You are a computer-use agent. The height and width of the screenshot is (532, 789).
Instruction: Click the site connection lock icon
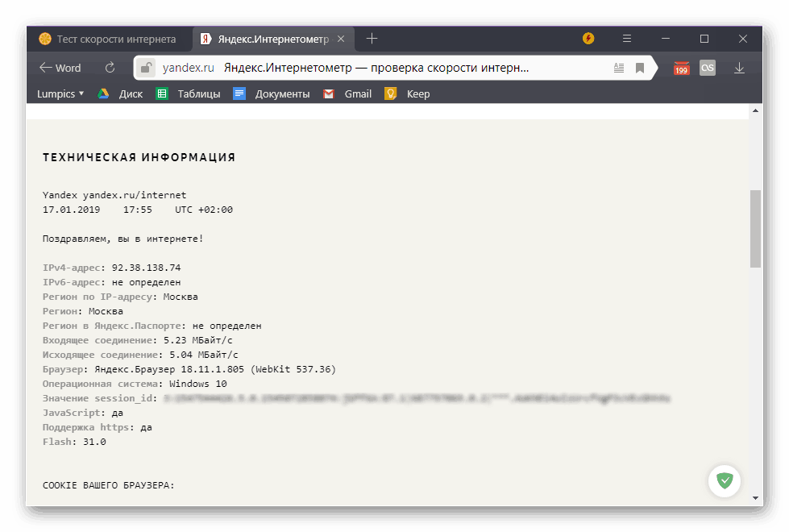pos(146,69)
